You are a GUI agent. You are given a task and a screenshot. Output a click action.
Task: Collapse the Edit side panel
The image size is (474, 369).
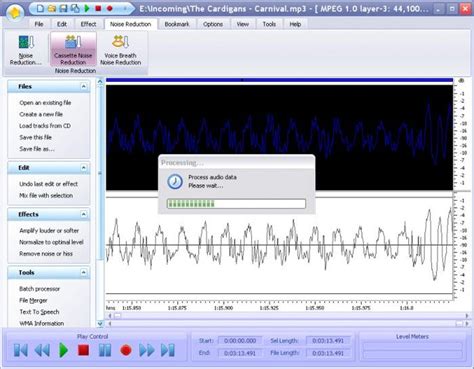(83, 168)
